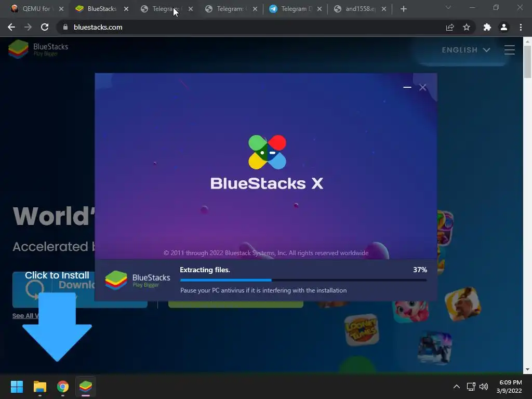Viewport: 532px width, 399px height.
Task: Show hidden system tray icons
Action: [x=457, y=387]
